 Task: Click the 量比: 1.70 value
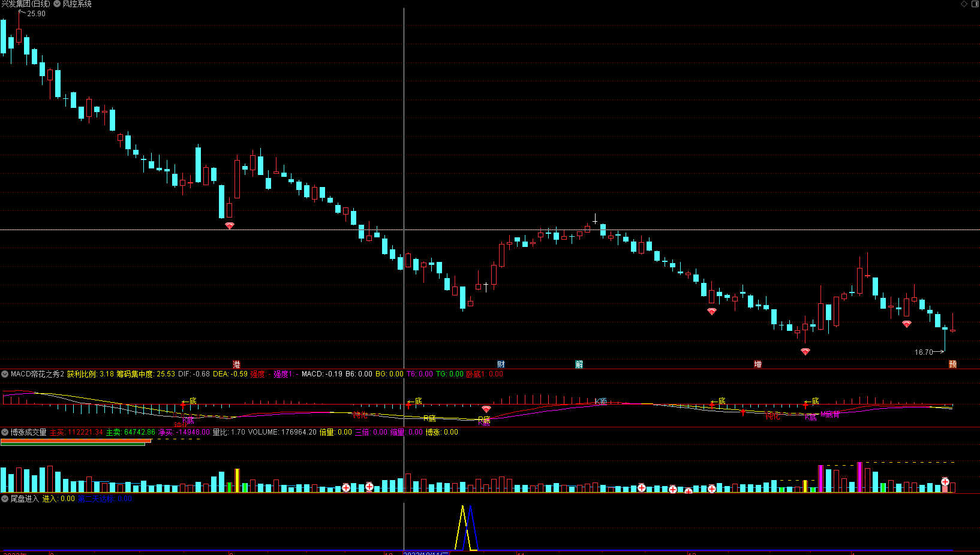pos(229,432)
